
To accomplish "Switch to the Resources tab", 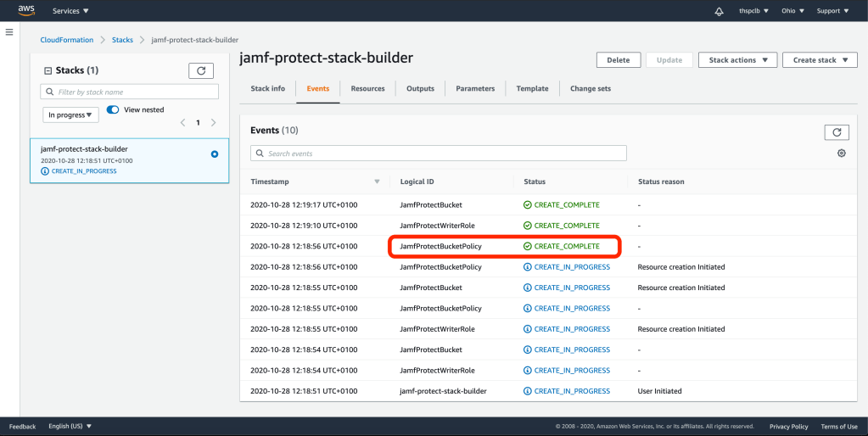I will point(367,88).
